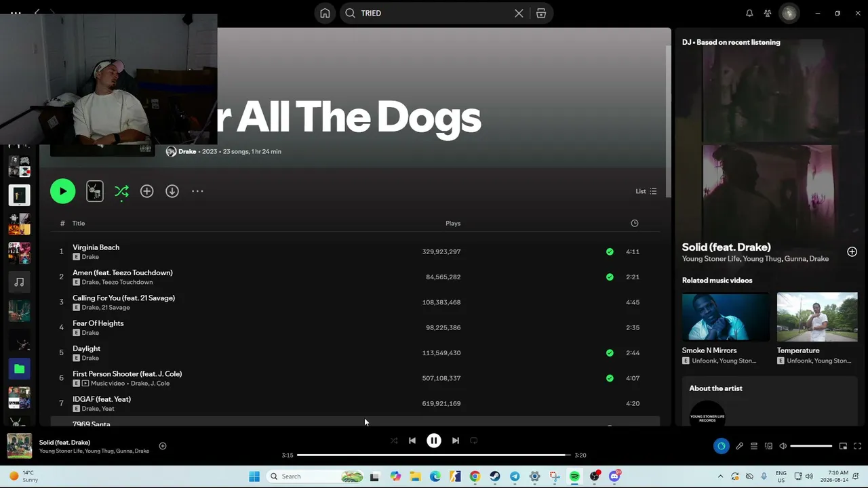Toggle repeat in player bar
The width and height of the screenshot is (868, 488).
[474, 441]
